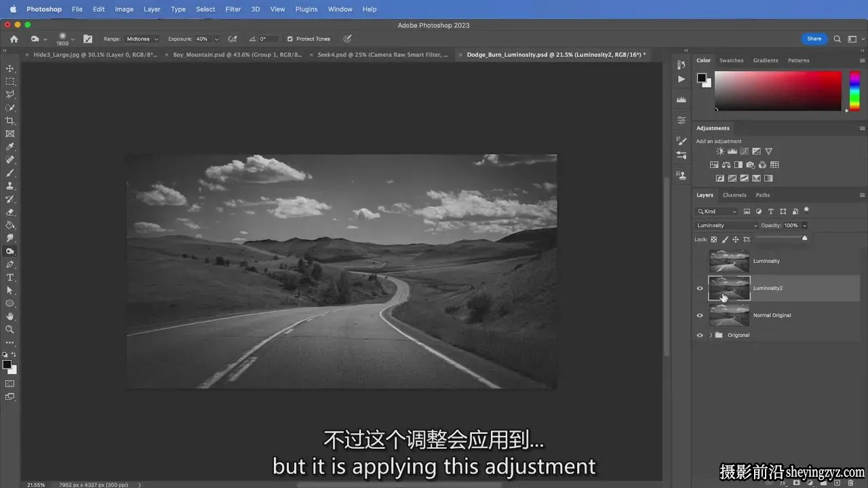Click the foreground color swatch in toolbox
The image size is (868, 488).
(x=7, y=365)
